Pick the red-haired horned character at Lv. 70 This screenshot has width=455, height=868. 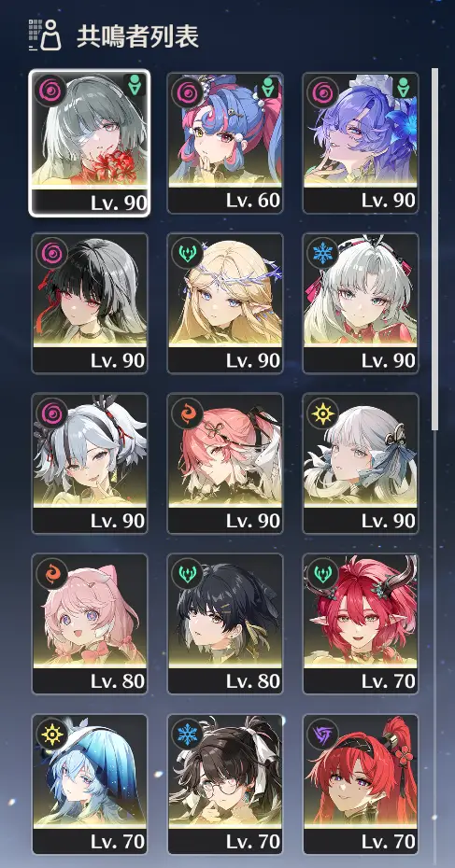(x=361, y=623)
